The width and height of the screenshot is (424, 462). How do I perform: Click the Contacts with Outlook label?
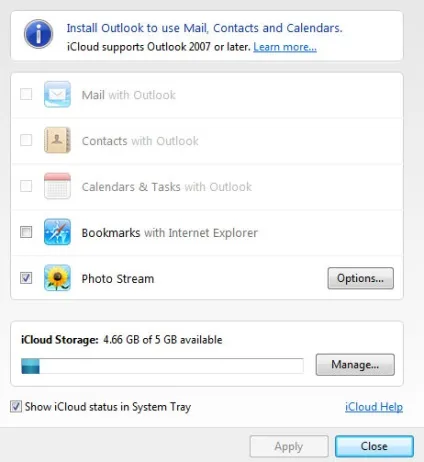pyautogui.click(x=140, y=141)
